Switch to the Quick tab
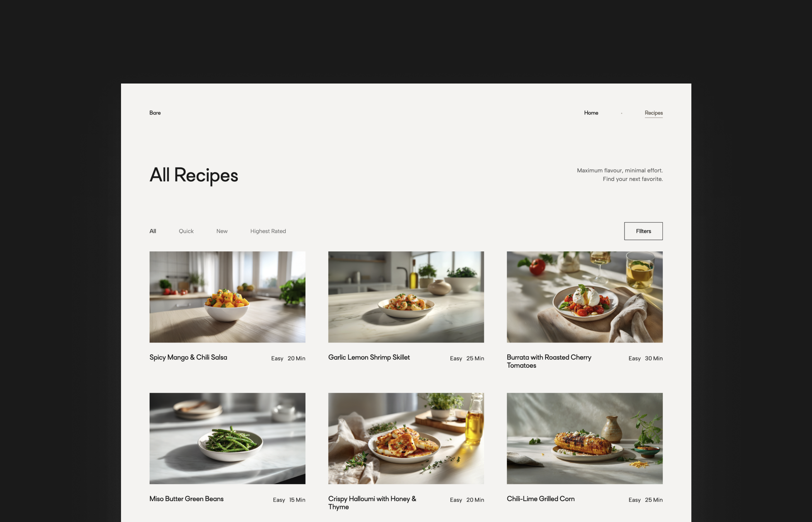The width and height of the screenshot is (812, 522). pos(186,231)
